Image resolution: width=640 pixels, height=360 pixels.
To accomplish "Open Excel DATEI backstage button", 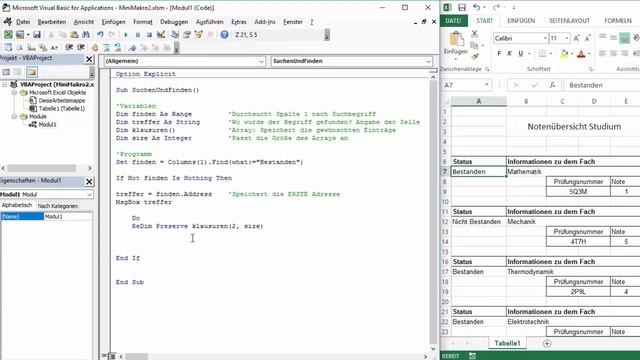I will pos(453,20).
